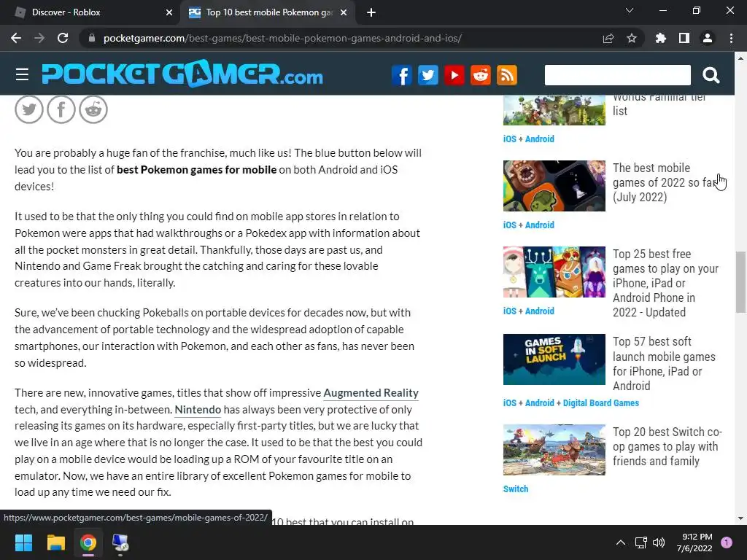Follow the Augmented Reality link
The width and height of the screenshot is (747, 560).
coord(371,393)
